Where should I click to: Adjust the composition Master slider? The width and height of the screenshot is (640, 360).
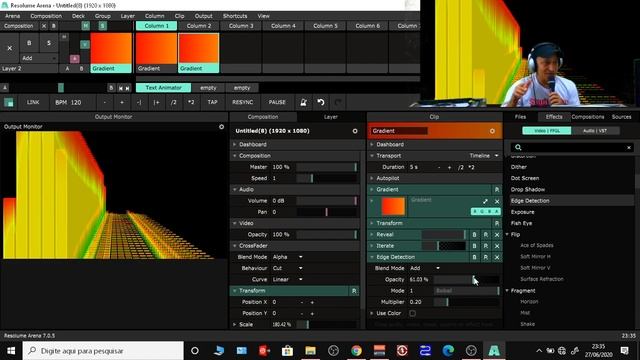tap(327, 167)
